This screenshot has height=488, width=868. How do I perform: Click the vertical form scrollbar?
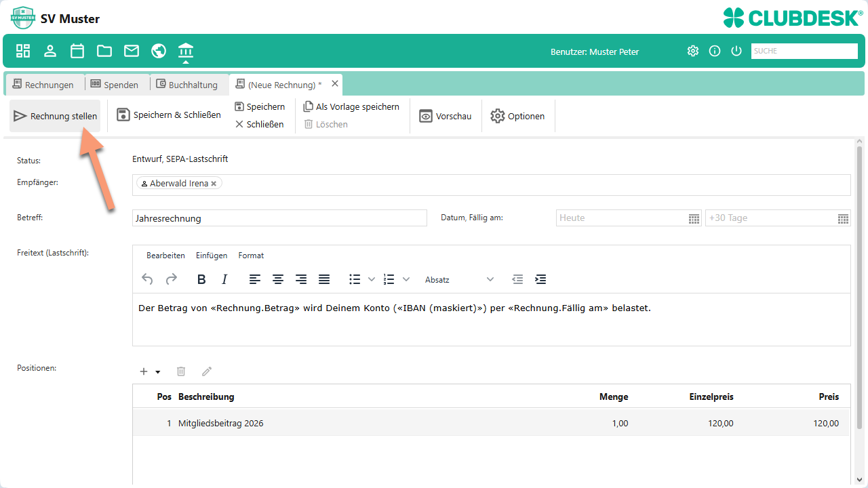(x=860, y=288)
